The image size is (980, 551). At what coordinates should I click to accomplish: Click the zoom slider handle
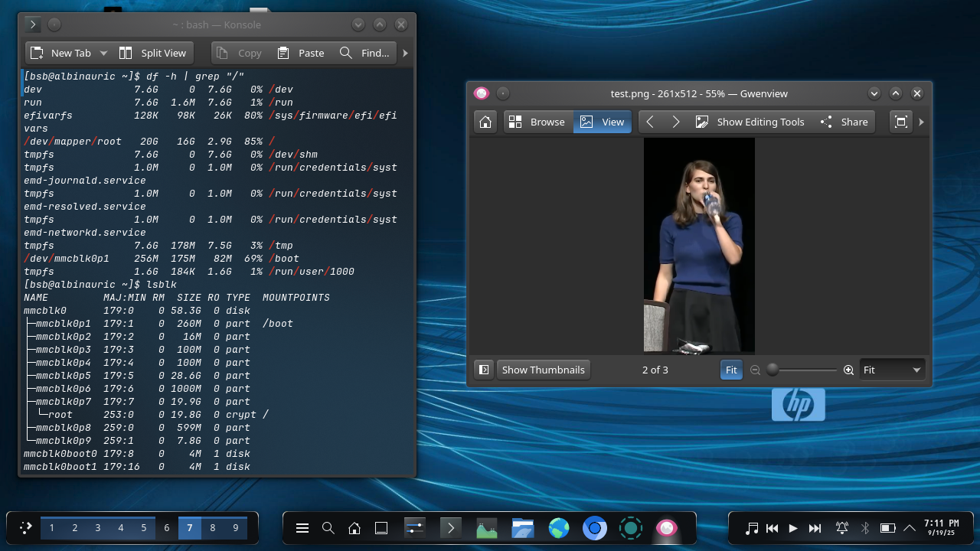(x=773, y=370)
